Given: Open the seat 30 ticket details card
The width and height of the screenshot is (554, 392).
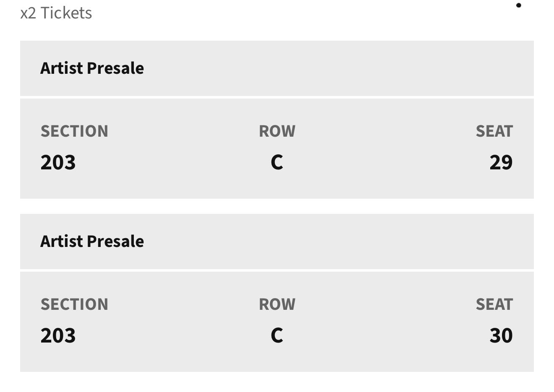Looking at the screenshot, I should click(x=277, y=322).
